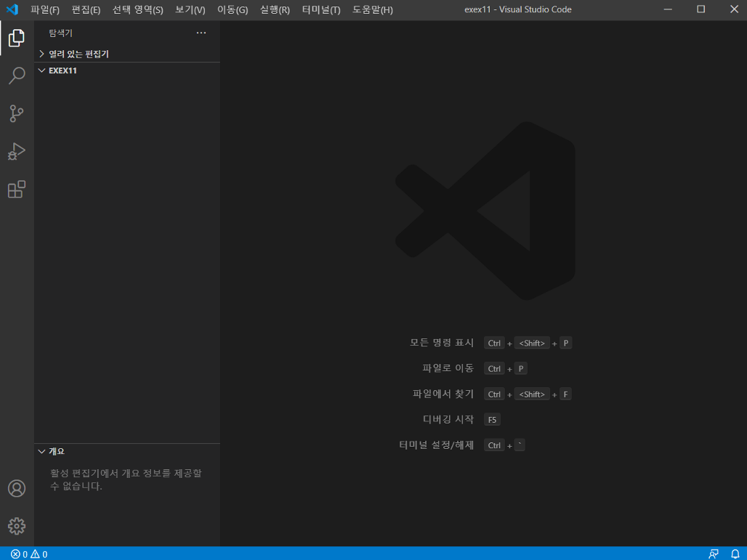Click the exex11 - Visual Studio Code title
747x560 pixels.
coord(518,9)
